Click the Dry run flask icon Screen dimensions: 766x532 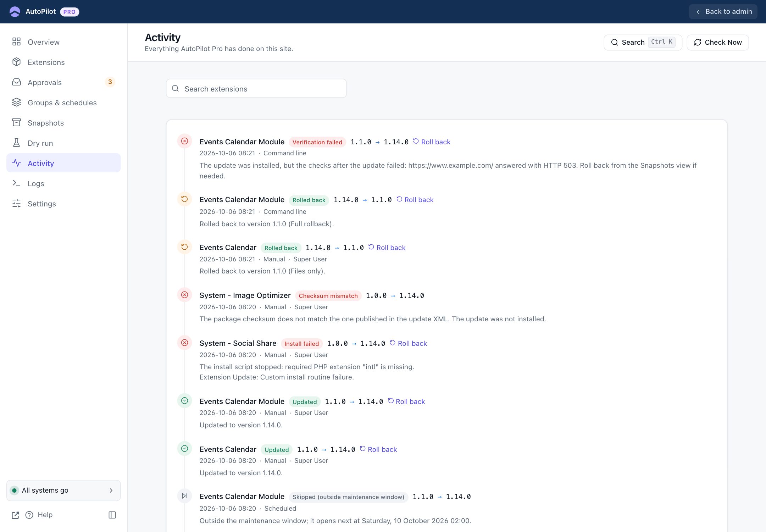tap(16, 143)
